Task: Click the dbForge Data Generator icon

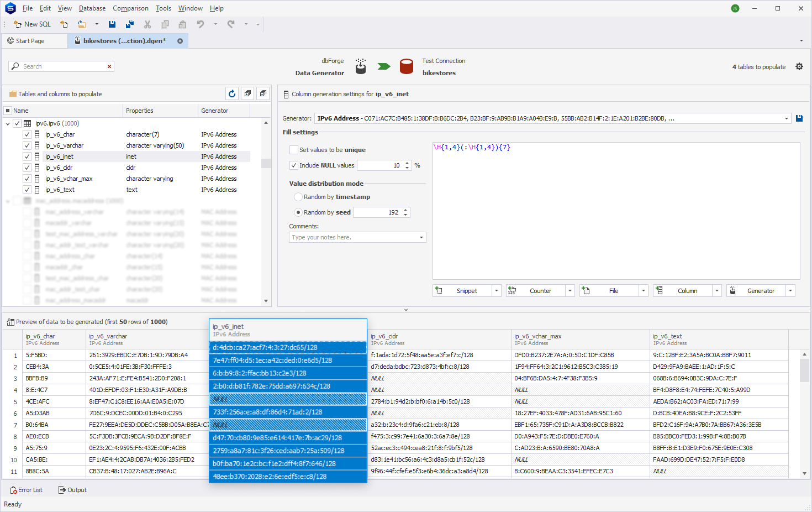Action: (x=361, y=66)
